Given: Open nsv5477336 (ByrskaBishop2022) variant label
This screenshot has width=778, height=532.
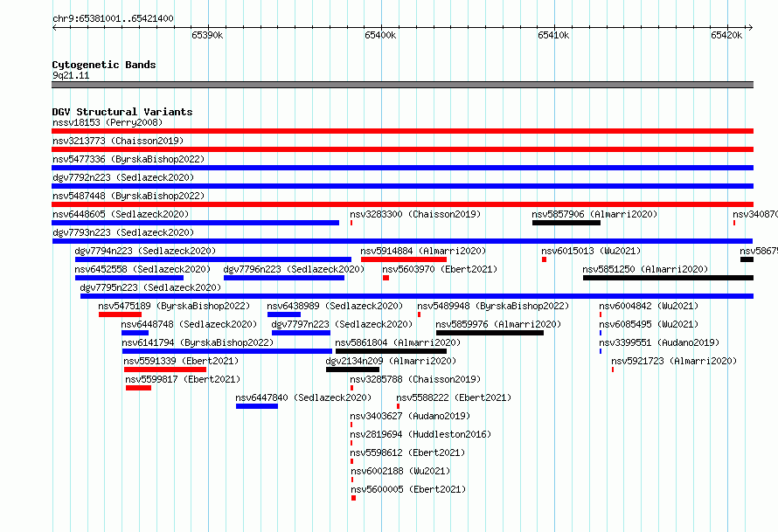Looking at the screenshot, I should tap(129, 159).
